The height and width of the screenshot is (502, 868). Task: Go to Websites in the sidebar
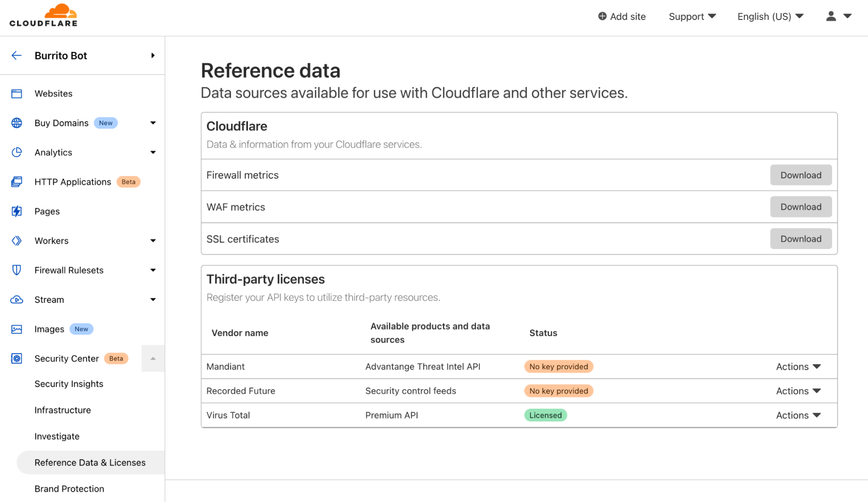tap(53, 94)
